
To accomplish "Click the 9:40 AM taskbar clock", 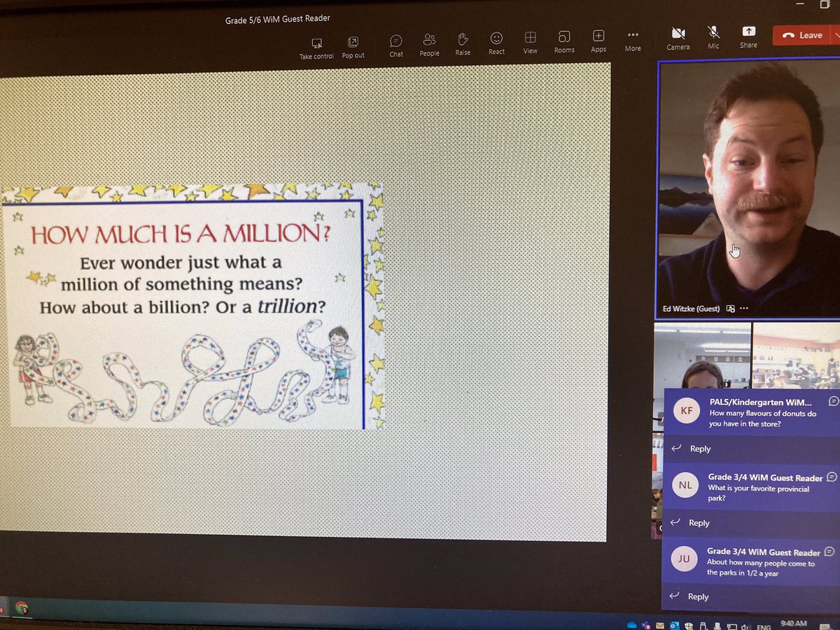I will [x=793, y=623].
